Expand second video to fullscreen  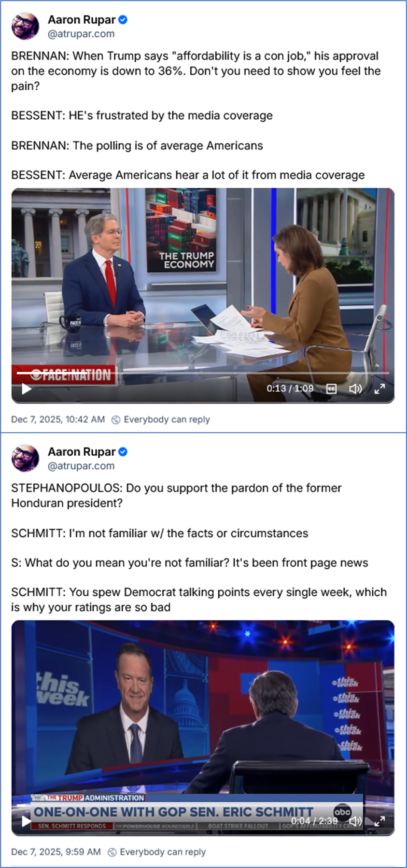380,821
